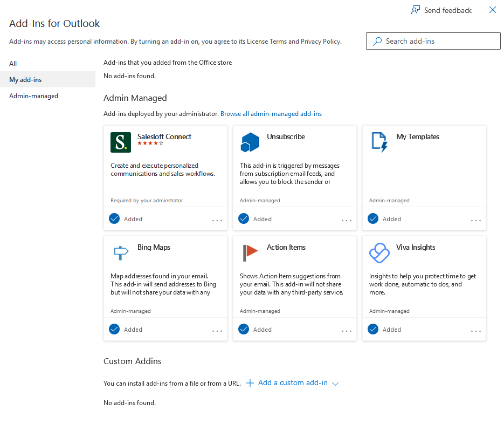Toggle the Added checkmark for Action Items
504x438 pixels.
[244, 329]
